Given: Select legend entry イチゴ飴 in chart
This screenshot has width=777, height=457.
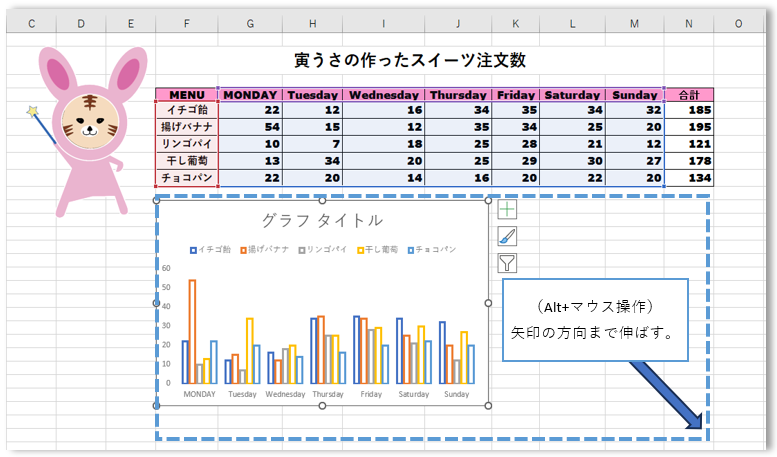Looking at the screenshot, I should coord(211,250).
